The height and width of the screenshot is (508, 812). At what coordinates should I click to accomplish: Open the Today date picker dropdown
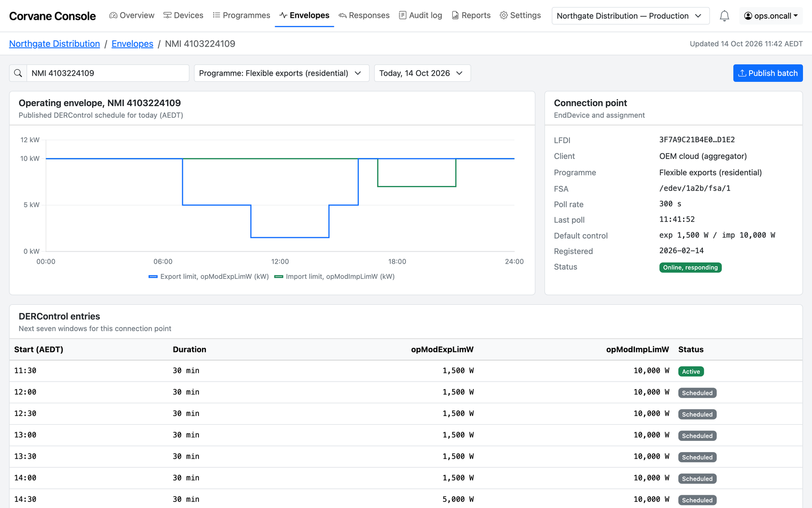(x=422, y=73)
